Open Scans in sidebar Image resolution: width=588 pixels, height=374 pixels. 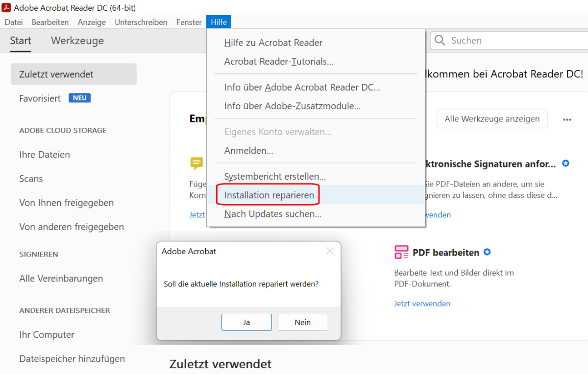tap(31, 179)
